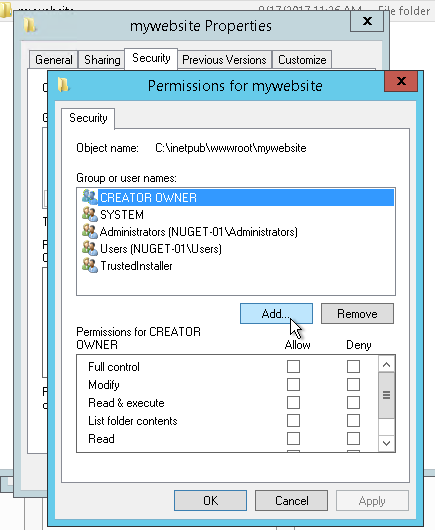Check Deny for List folder contents

tap(353, 420)
